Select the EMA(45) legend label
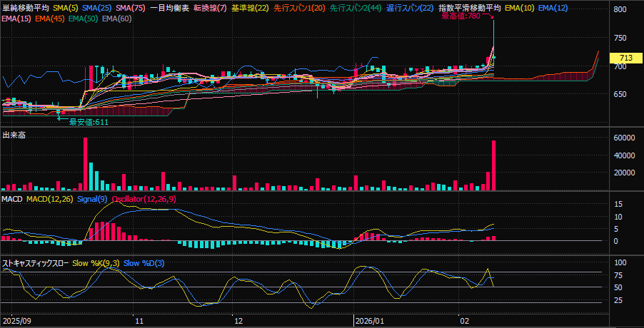The width and height of the screenshot is (644, 328). 49,17
